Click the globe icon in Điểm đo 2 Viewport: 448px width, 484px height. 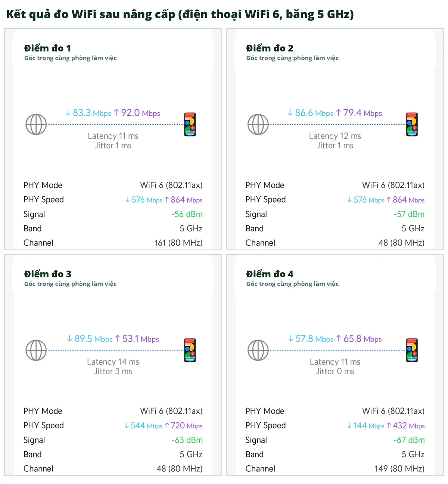pos(258,125)
